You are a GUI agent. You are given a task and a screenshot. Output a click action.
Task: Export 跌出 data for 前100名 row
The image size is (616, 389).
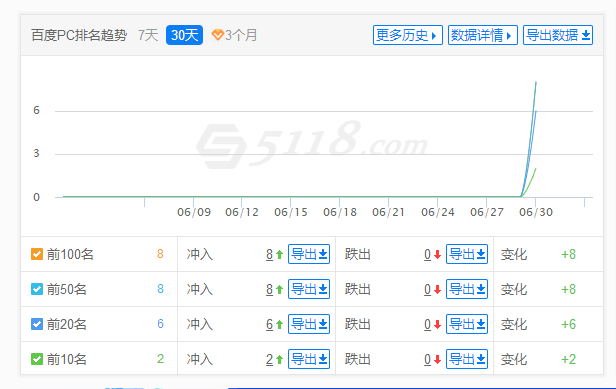(x=467, y=254)
